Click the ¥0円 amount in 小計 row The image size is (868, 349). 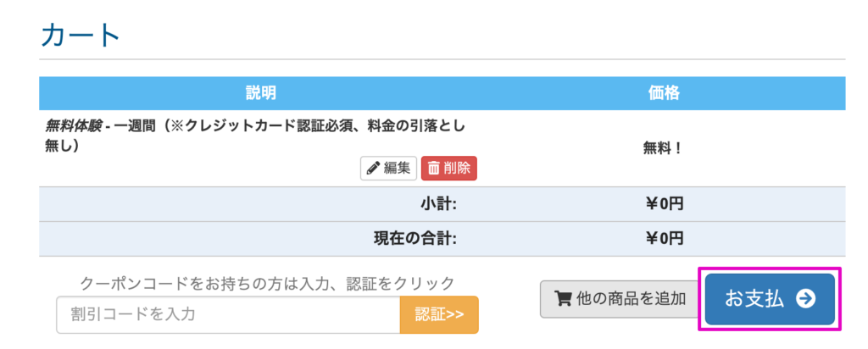[664, 203]
